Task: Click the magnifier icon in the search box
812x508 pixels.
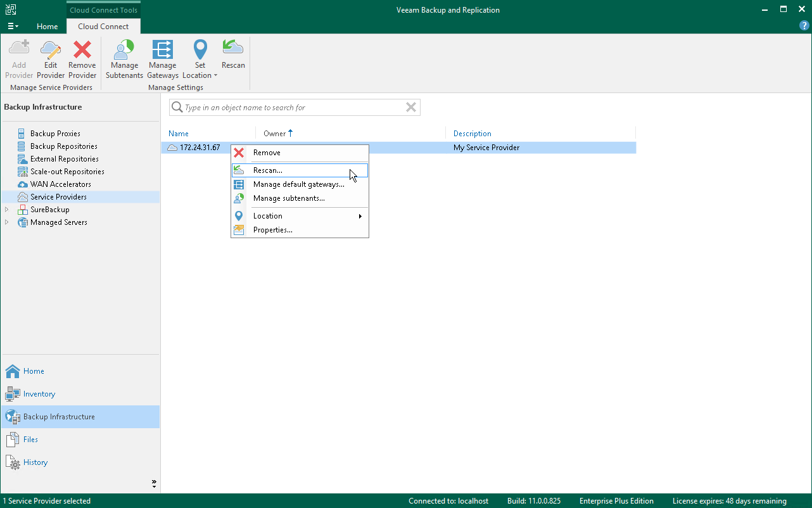Action: (x=177, y=108)
